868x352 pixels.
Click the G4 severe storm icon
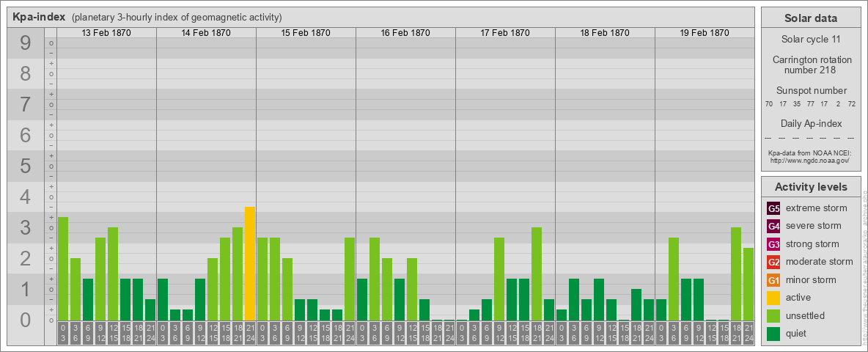(x=773, y=226)
